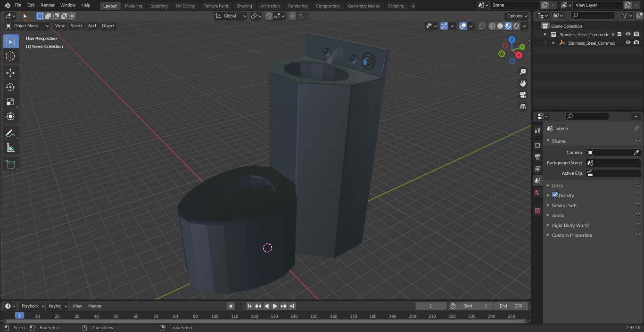Viewport: 644px width, 332px height.
Task: Toggle auto keying record button
Action: [x=231, y=306]
